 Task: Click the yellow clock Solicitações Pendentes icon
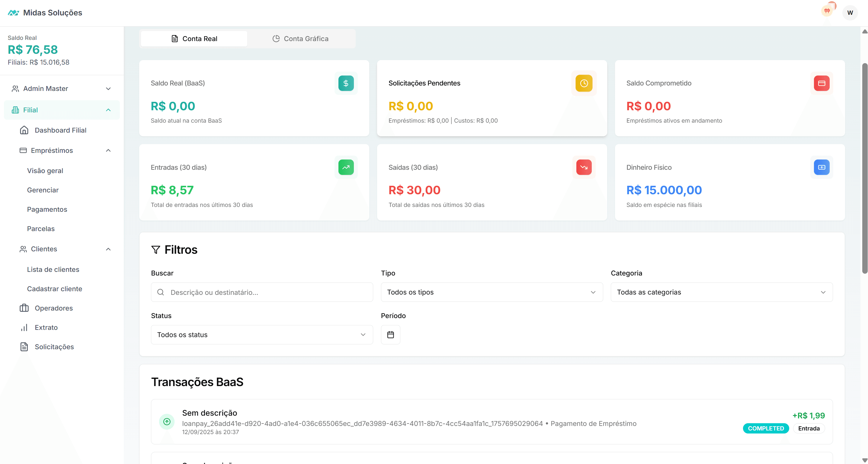click(584, 83)
